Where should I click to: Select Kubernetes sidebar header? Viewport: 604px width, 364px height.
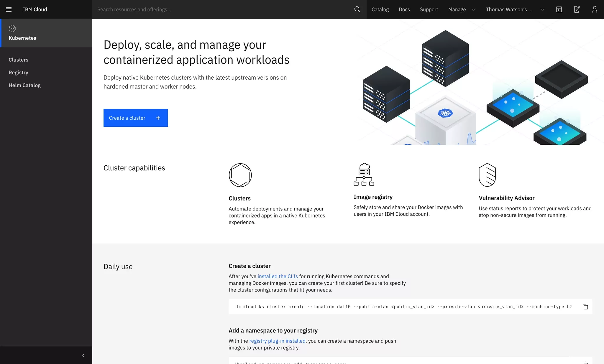tap(46, 33)
